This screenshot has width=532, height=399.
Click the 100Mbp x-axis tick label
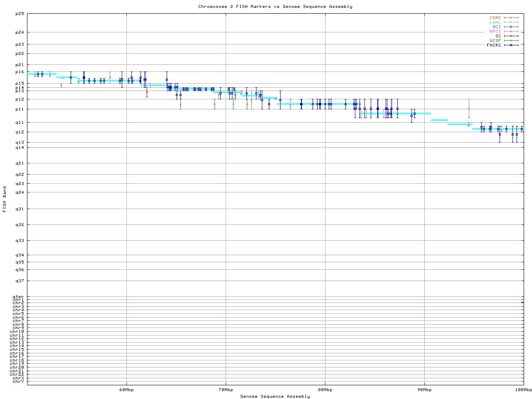point(523,390)
